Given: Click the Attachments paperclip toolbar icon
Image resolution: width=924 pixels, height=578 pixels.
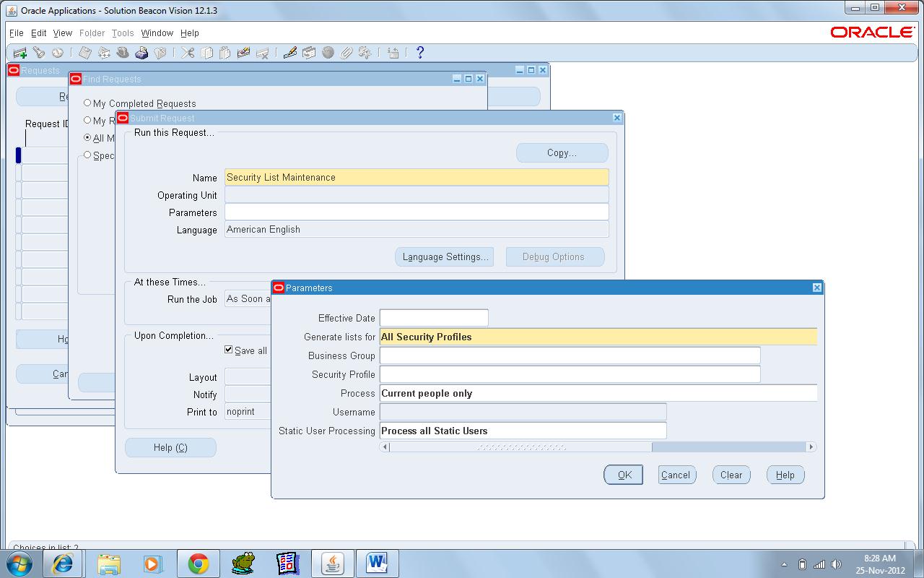Looking at the screenshot, I should click(x=346, y=53).
